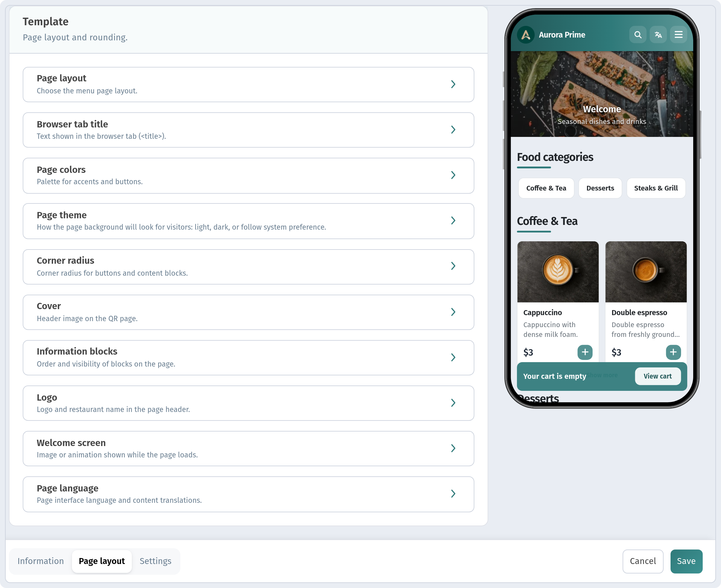Click the Save button

(686, 561)
